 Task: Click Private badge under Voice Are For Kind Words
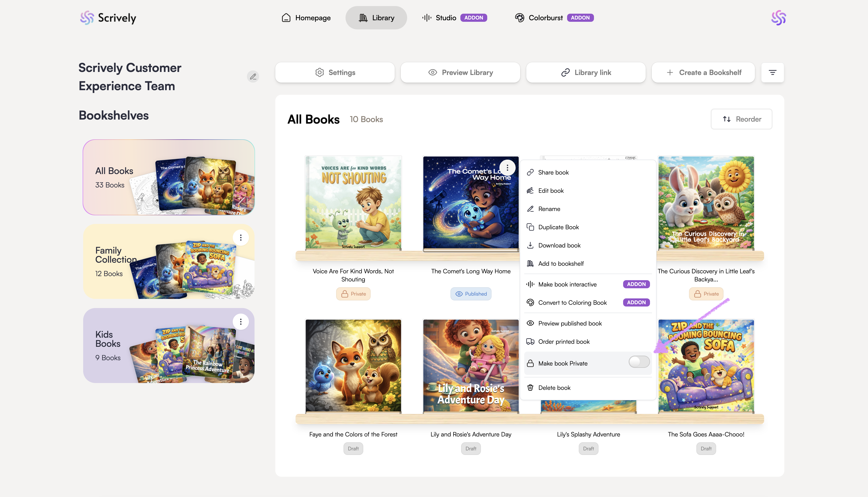point(353,294)
